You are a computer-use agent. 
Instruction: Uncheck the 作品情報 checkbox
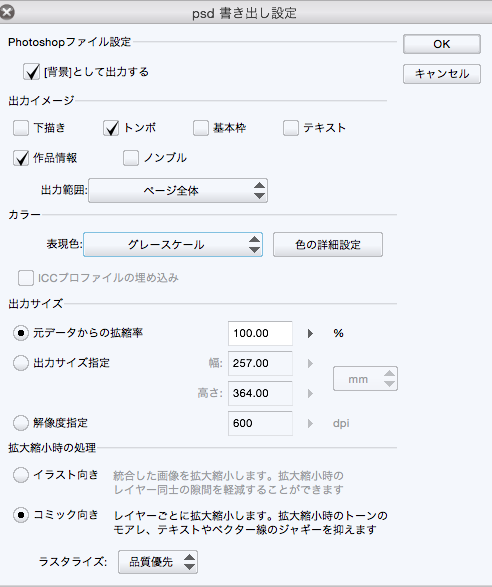(21, 158)
